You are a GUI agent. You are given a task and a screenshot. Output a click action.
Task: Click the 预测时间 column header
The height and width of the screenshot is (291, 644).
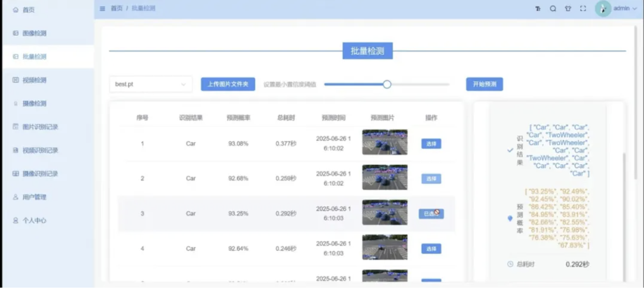(333, 117)
